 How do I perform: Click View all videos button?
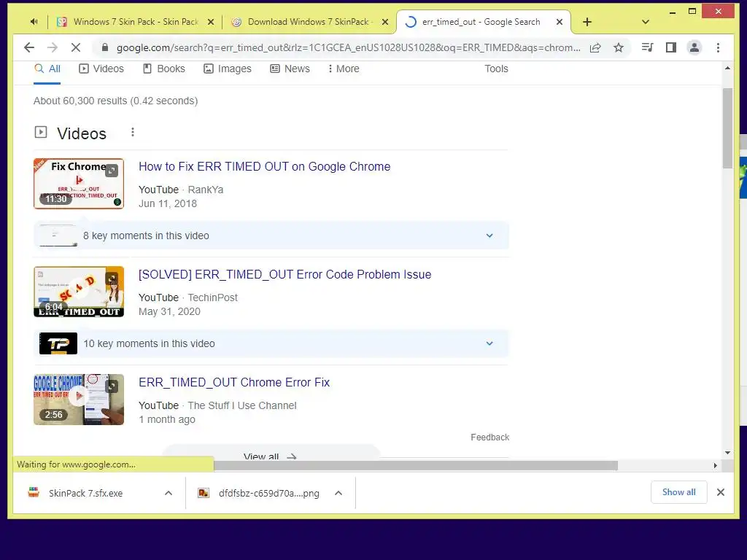270,452
